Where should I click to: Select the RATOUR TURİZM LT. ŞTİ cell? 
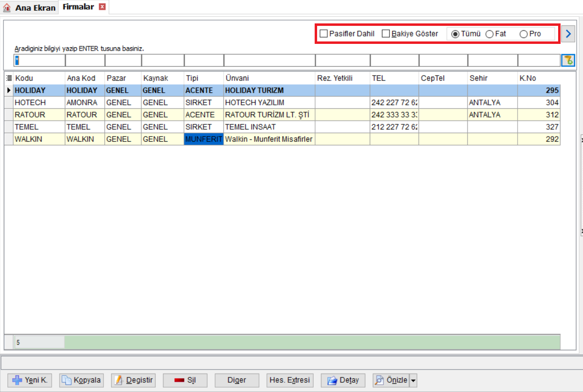270,115
